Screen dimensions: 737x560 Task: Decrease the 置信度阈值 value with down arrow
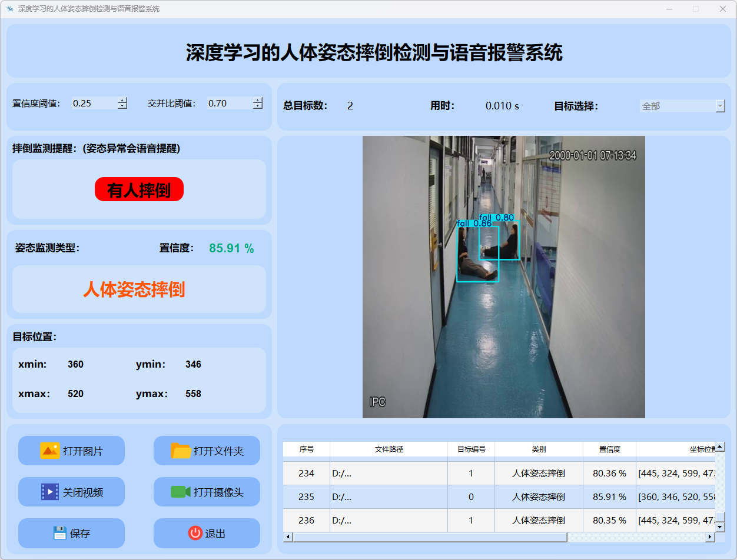click(122, 106)
